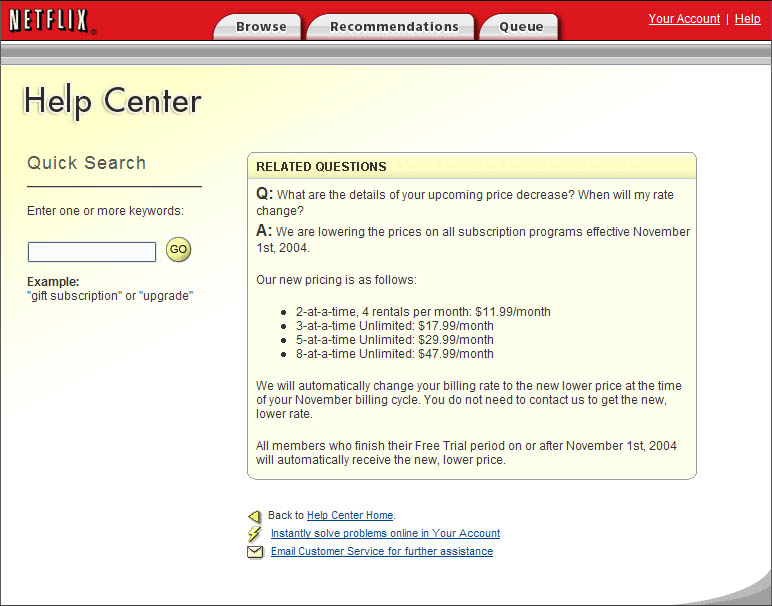Click the Help Center heading

112,101
